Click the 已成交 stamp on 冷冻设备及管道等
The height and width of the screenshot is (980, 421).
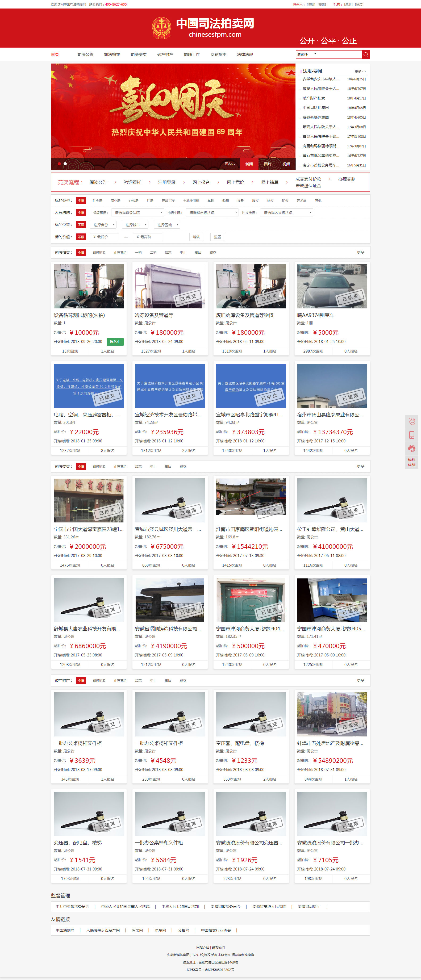click(x=188, y=298)
